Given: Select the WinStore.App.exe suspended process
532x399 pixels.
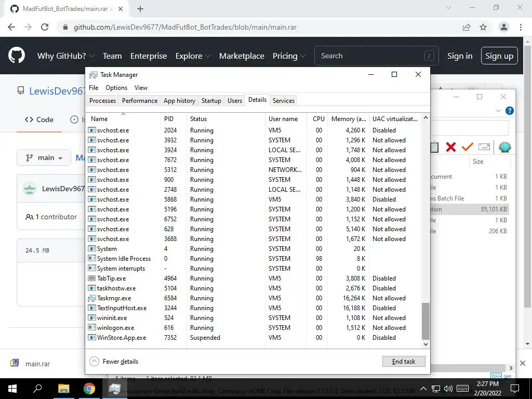Looking at the screenshot, I should click(x=254, y=338).
